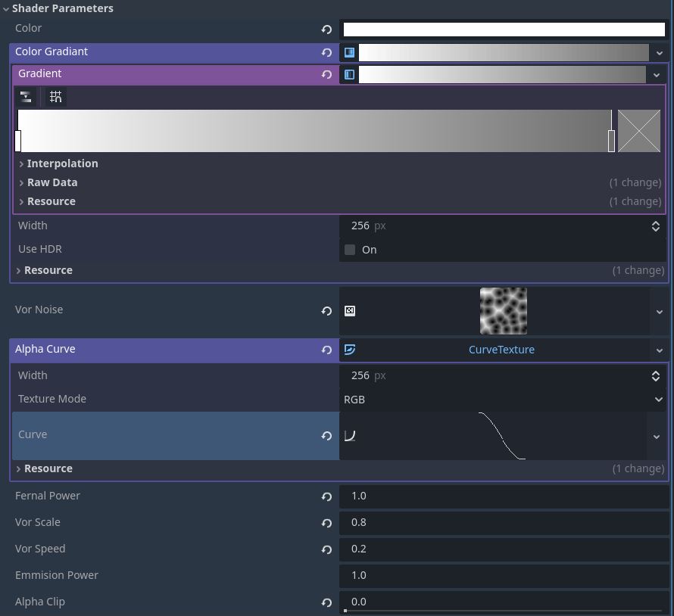674x616 pixels.
Task: Click noise texture icon in Vor Noise row
Action: [x=350, y=310]
